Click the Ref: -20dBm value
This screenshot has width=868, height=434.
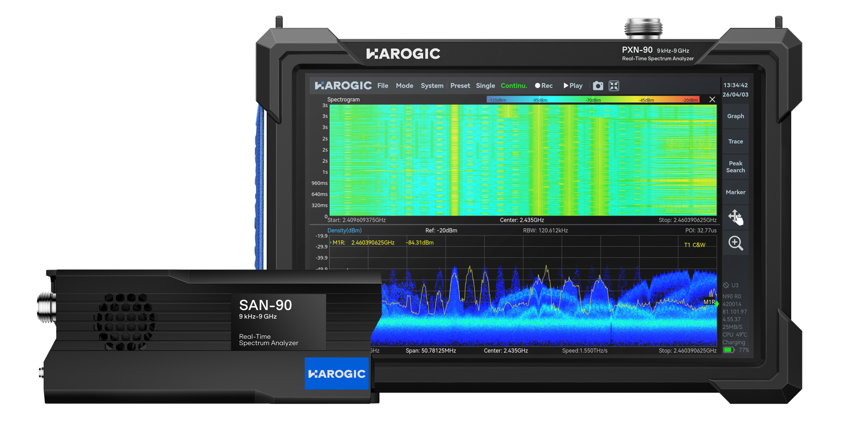pos(441,230)
